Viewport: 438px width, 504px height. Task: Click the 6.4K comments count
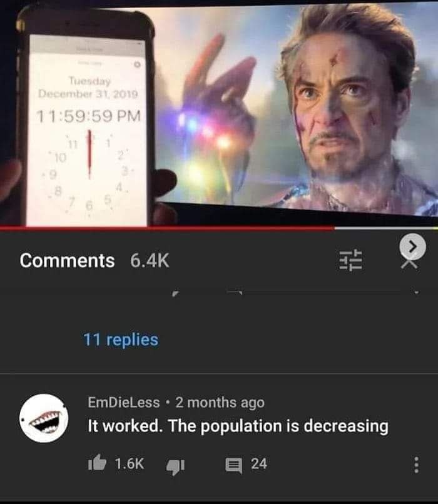coord(150,260)
